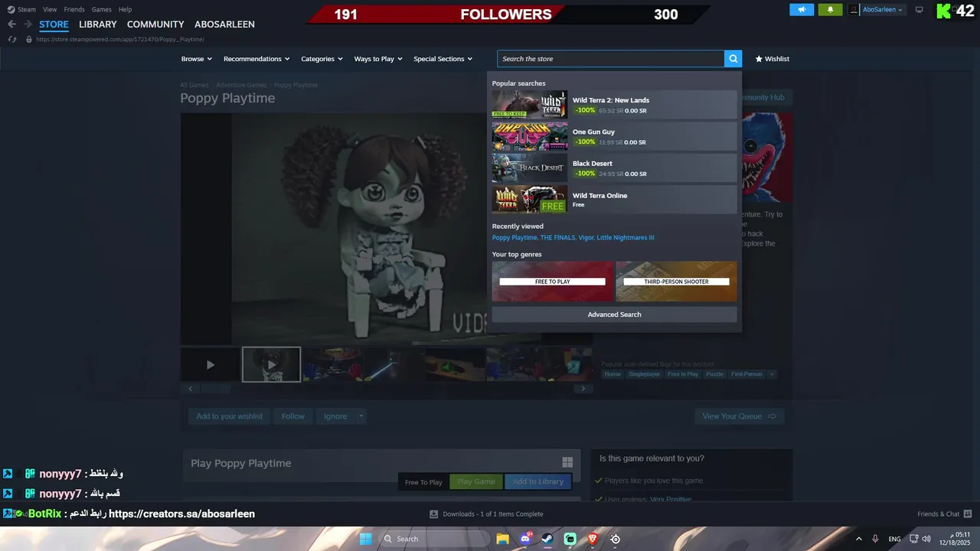Click the OBS Studio taskbar icon
The image size is (980, 551).
click(615, 539)
